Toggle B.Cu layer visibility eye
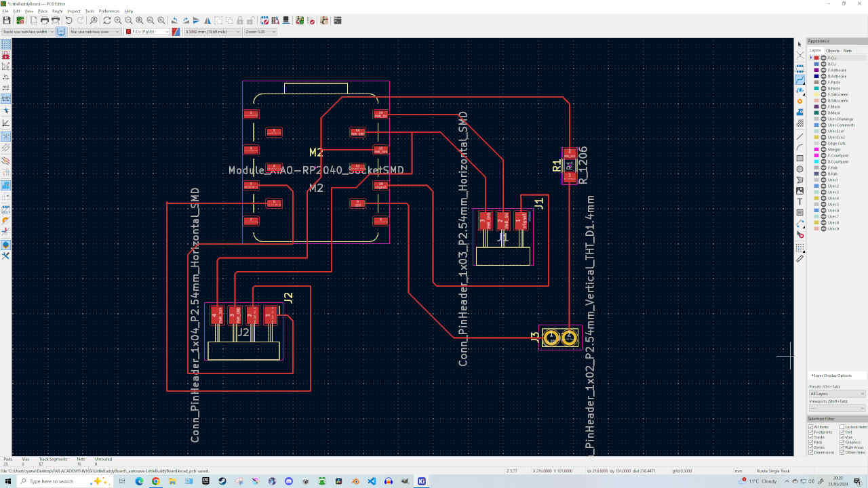This screenshot has height=488, width=868. [x=823, y=64]
